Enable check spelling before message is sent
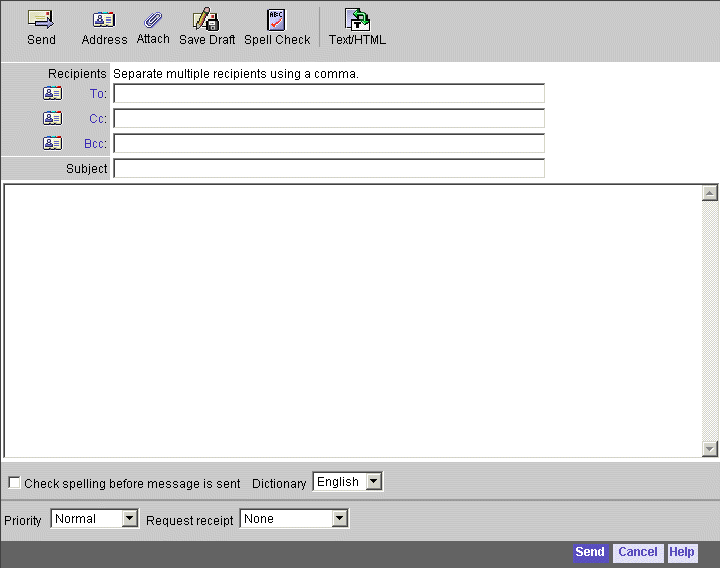 tap(14, 483)
